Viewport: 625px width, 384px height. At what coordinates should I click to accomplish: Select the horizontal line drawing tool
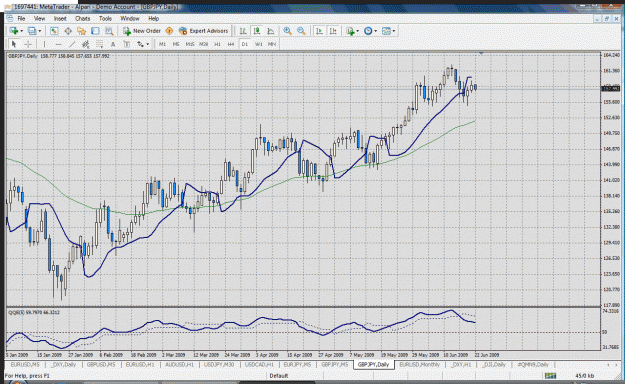click(58, 44)
